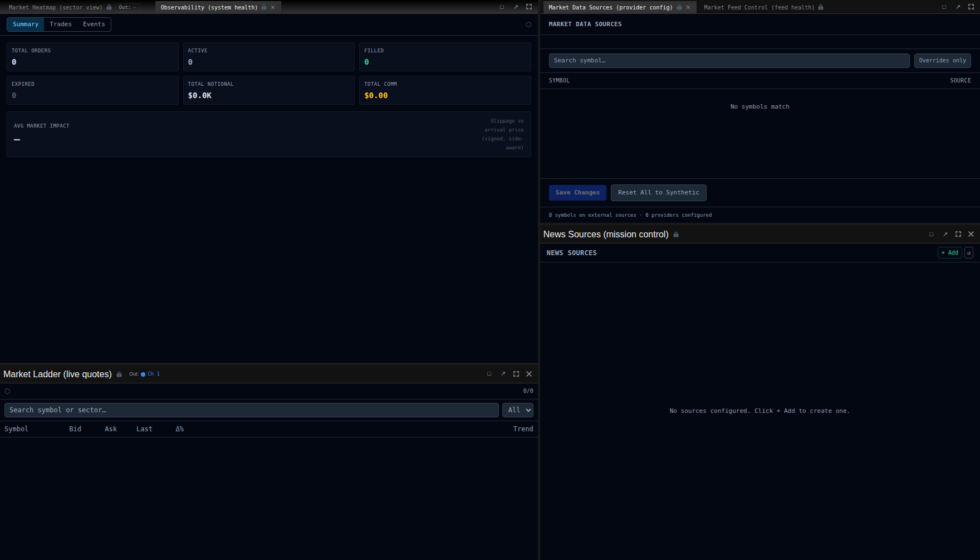This screenshot has height=560, width=980.
Task: Open the Events sub-tab
Action: 94,25
